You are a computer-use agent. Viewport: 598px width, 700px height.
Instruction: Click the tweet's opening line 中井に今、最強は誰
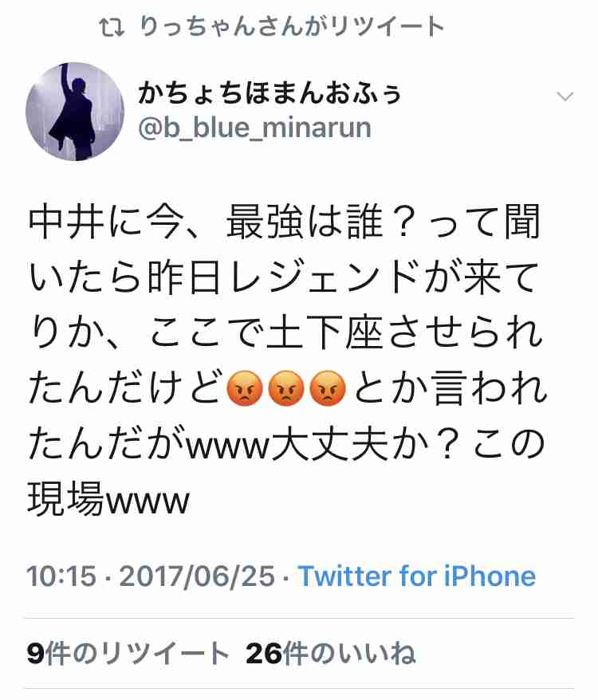[x=206, y=222]
